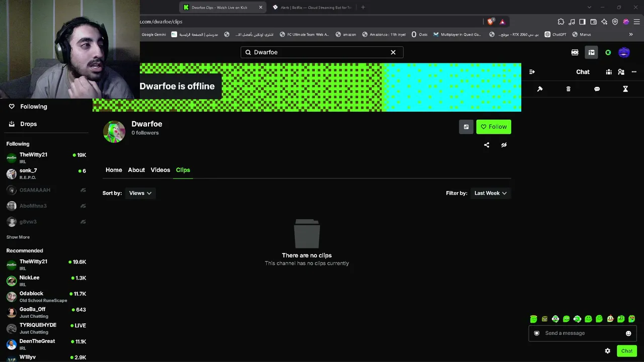
Task: Open chat settings gear icon
Action: (608, 351)
